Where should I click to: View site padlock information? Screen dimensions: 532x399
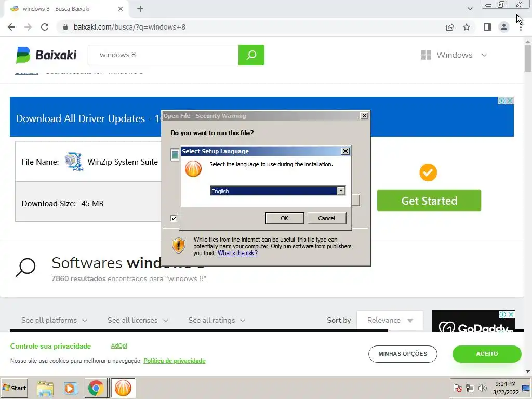point(65,27)
